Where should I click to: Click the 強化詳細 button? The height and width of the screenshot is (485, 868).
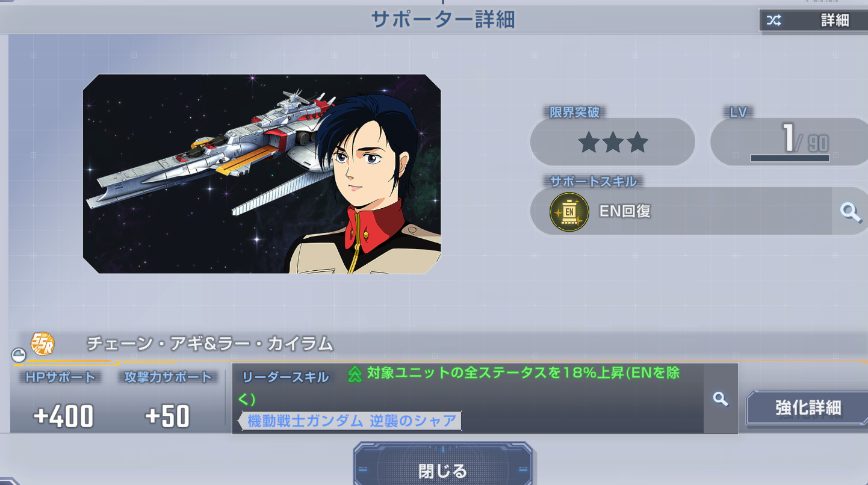pyautogui.click(x=807, y=408)
